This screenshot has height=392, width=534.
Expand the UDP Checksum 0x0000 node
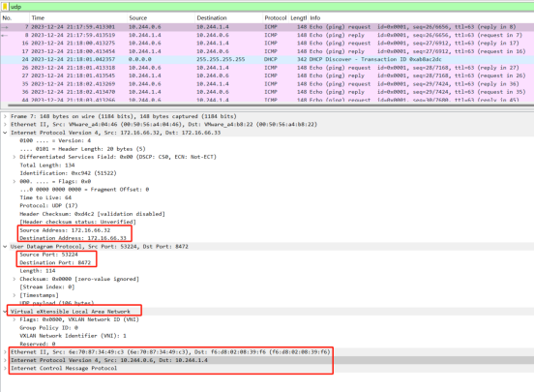[14, 279]
